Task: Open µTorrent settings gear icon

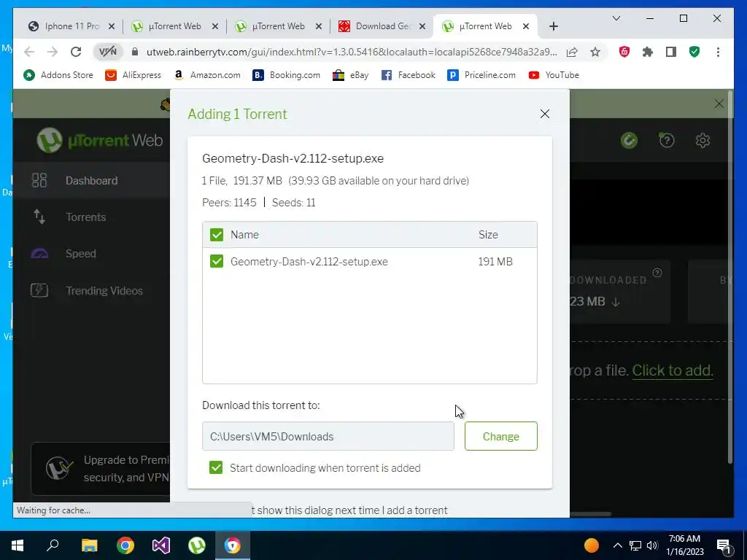Action: tap(703, 141)
